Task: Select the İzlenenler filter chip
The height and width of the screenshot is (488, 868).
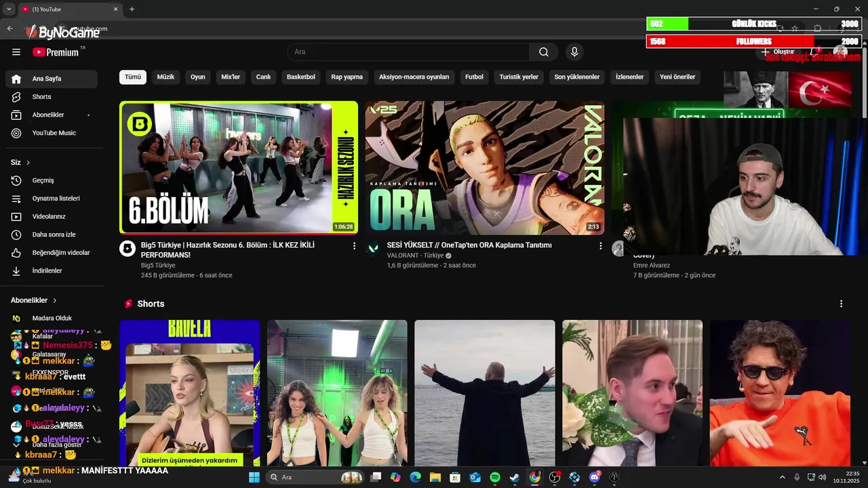Action: pyautogui.click(x=629, y=77)
